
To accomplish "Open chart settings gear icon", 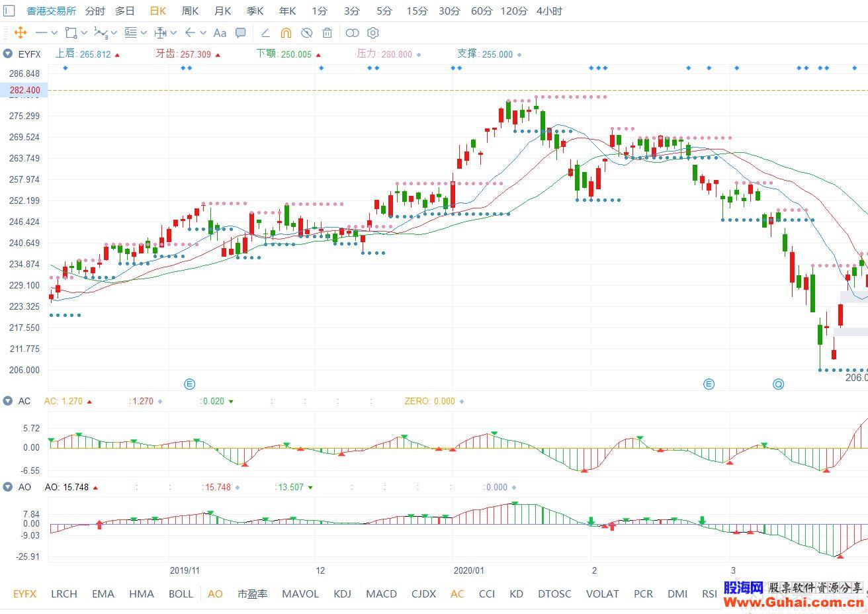I will click(373, 32).
